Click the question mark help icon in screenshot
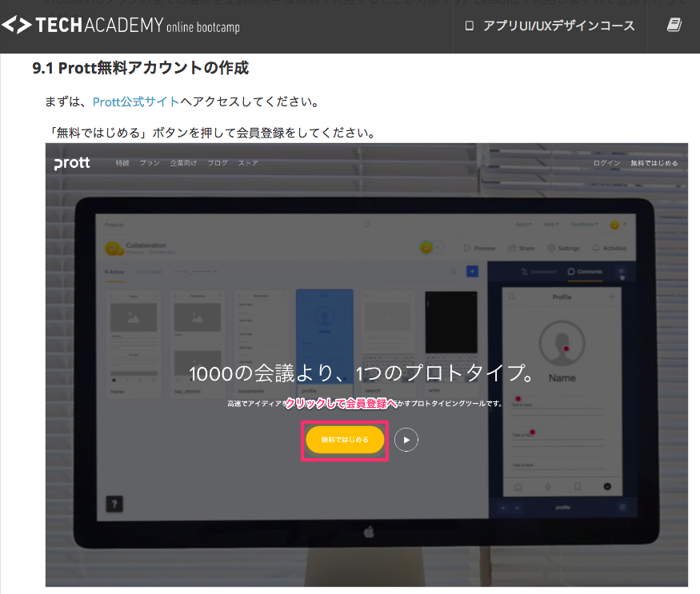The image size is (700, 594). click(114, 504)
